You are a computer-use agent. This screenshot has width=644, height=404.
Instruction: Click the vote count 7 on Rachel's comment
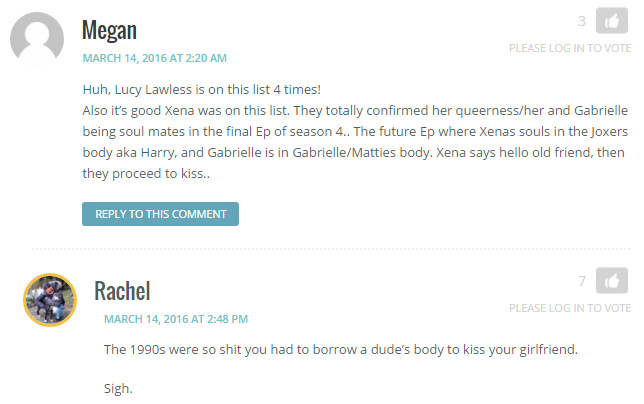click(582, 281)
